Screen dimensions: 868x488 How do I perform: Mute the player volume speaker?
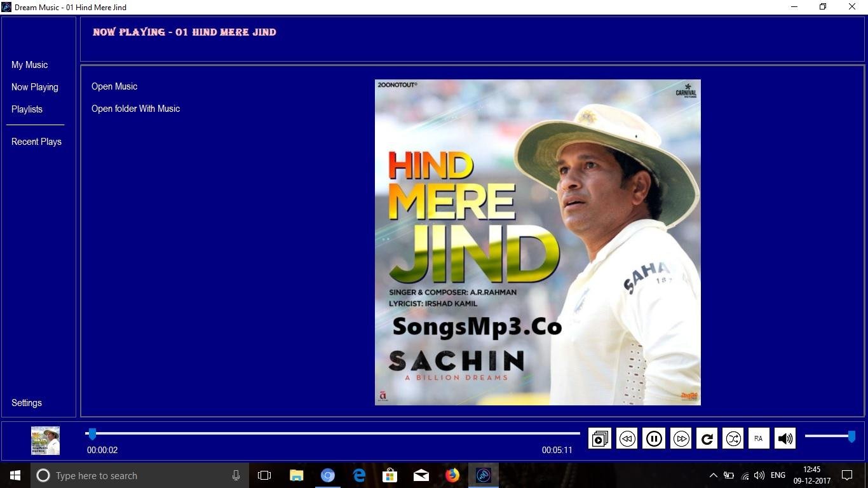785,438
